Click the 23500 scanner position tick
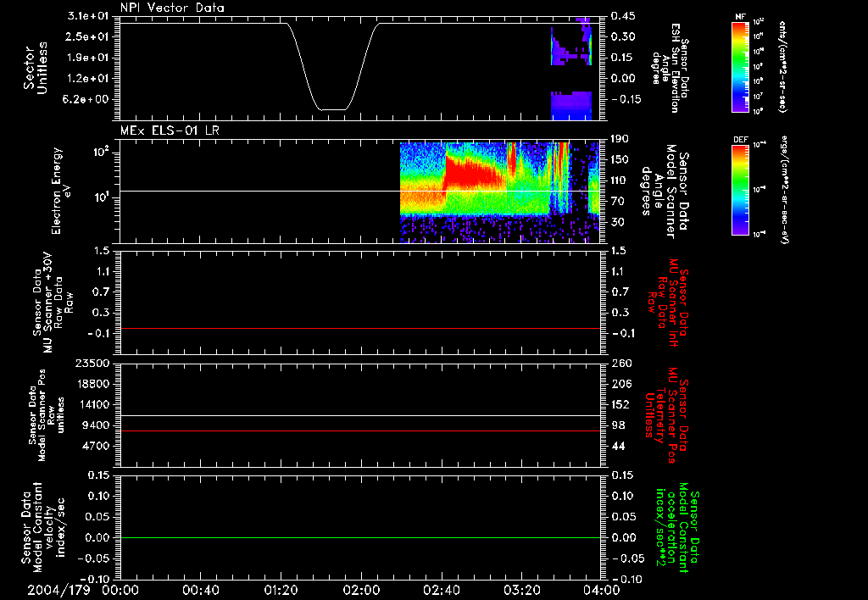Screen dimensions: 868x600 (x=92, y=364)
